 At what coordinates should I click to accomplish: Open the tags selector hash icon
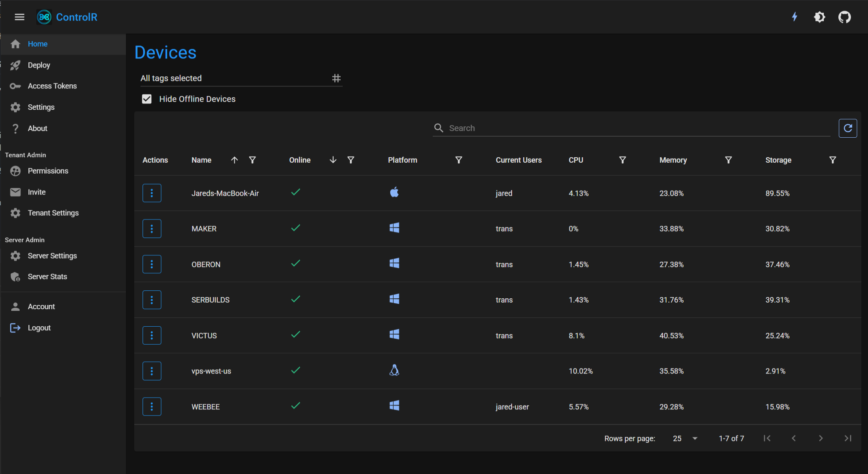pos(336,78)
